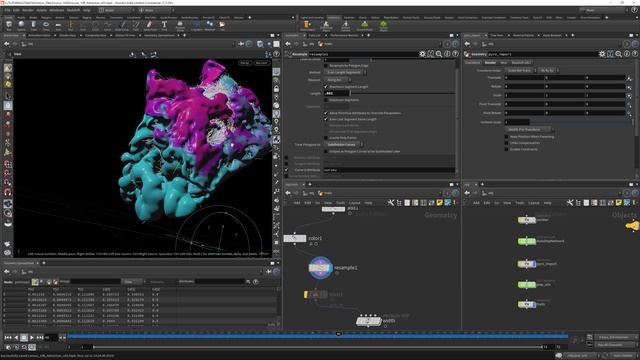
Task: Select the Font shelf tool with T icon
Action: 164,25
